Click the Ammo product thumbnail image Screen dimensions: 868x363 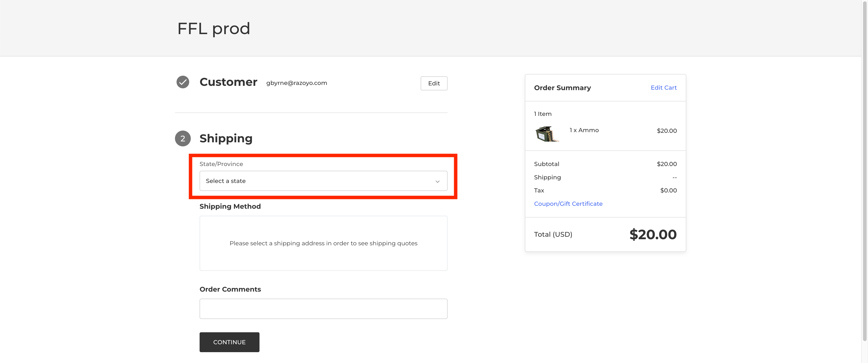coord(547,134)
